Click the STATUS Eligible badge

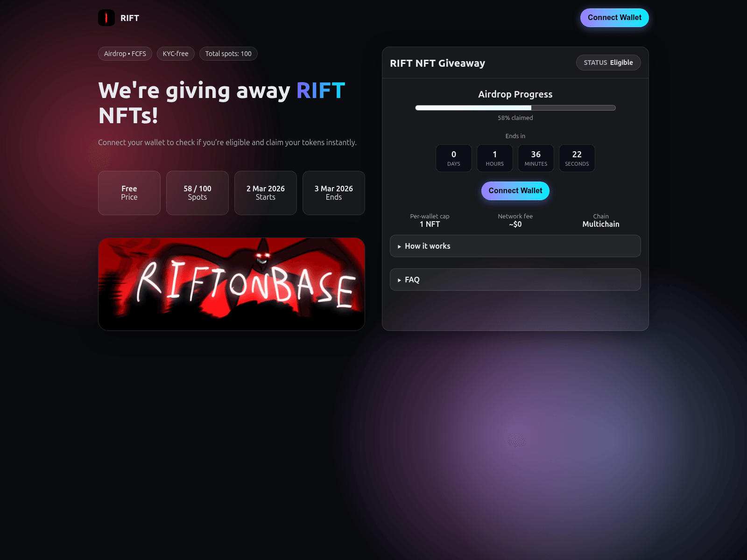(x=608, y=62)
